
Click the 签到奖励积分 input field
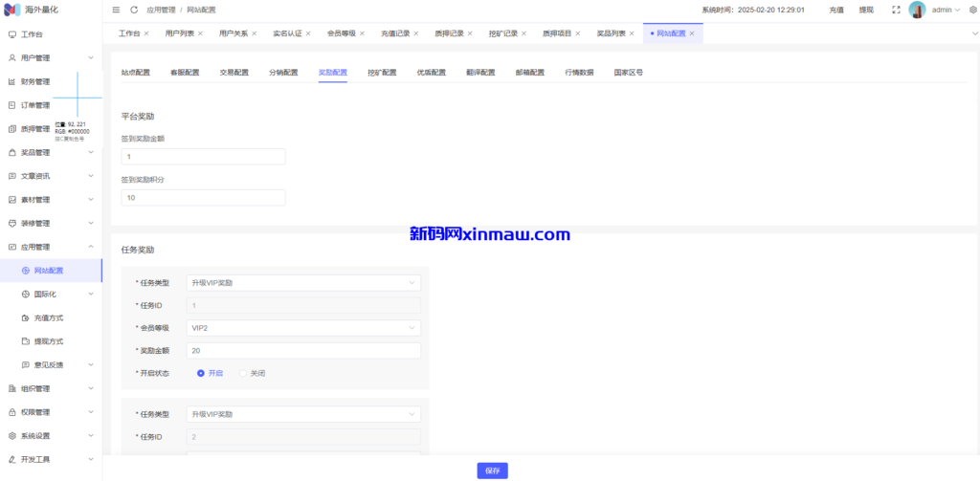click(x=203, y=197)
